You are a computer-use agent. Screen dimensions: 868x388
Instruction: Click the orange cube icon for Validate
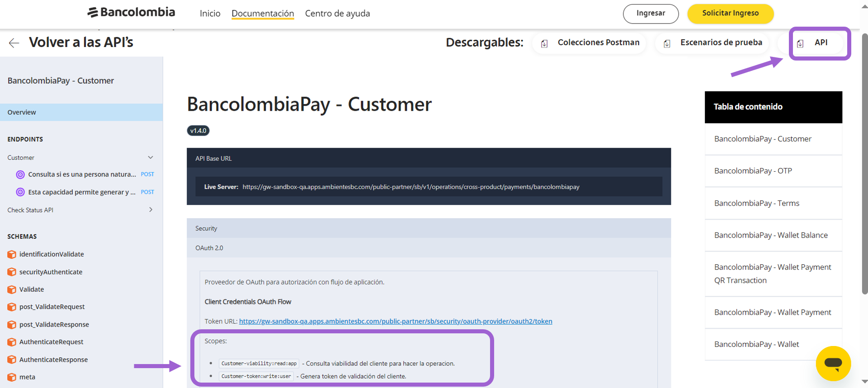coord(12,290)
